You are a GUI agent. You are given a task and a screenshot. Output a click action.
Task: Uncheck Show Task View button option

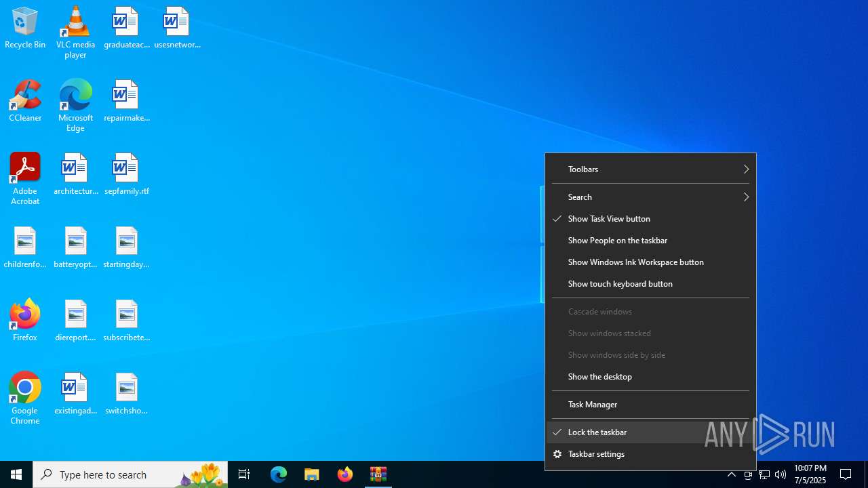pos(651,219)
